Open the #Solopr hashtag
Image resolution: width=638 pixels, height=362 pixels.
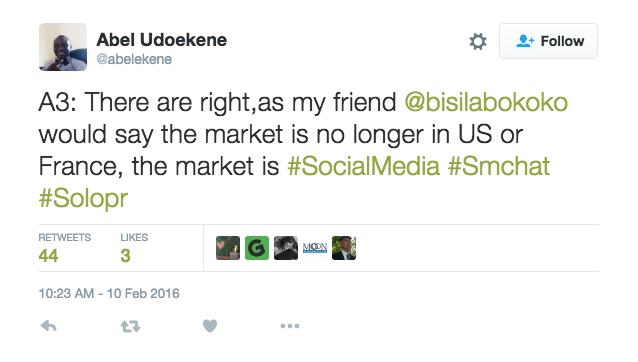pyautogui.click(x=83, y=198)
